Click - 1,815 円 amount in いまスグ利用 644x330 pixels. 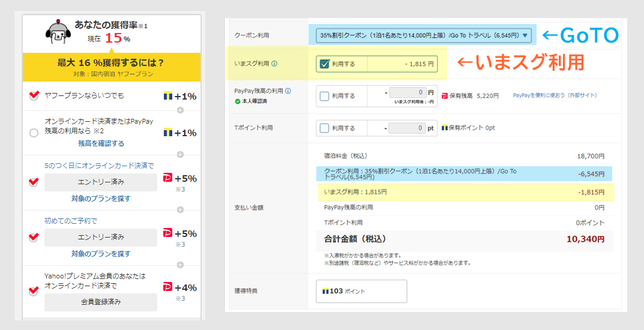[x=419, y=64]
